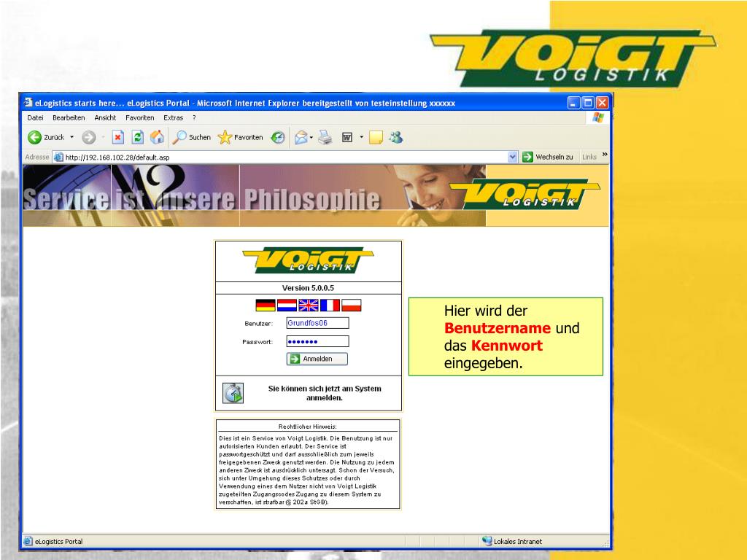
Task: Expand the Links toolbar chevron
Action: [x=605, y=155]
